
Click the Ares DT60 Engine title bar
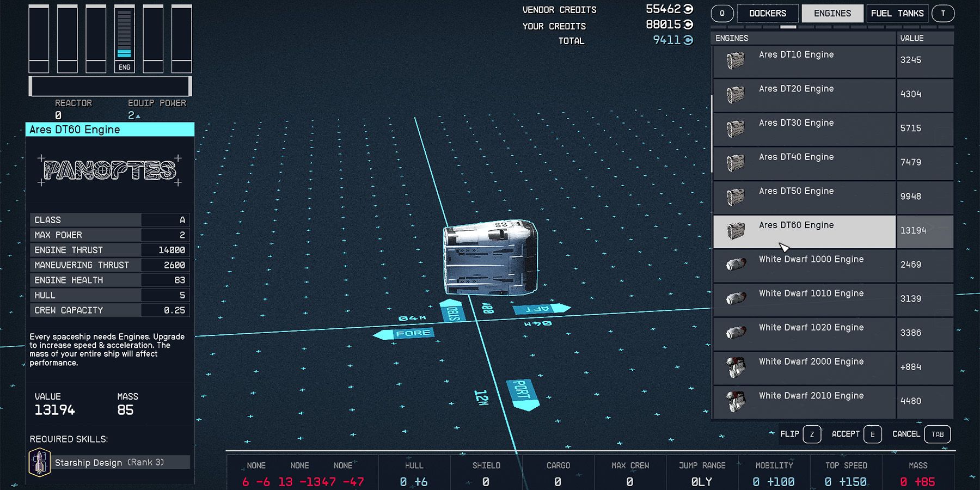coord(109,130)
